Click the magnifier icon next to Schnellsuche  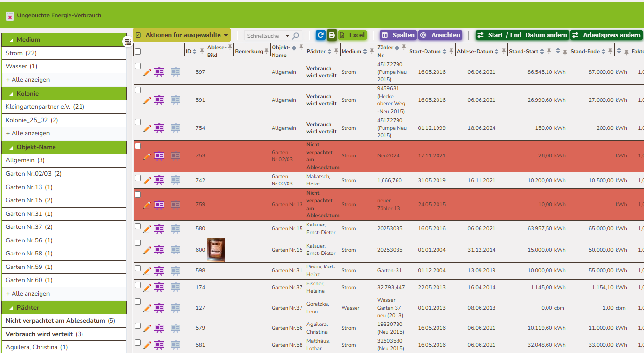coord(296,36)
